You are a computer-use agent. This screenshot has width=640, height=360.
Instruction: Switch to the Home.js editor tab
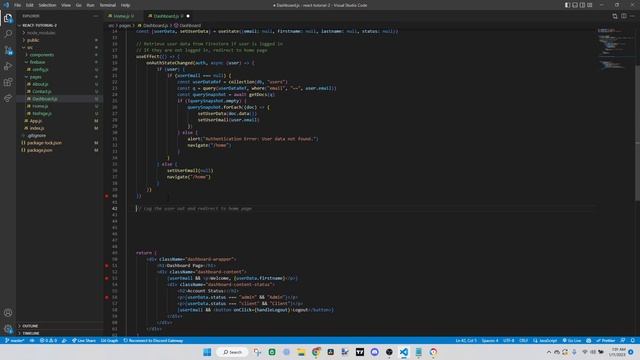[121, 16]
